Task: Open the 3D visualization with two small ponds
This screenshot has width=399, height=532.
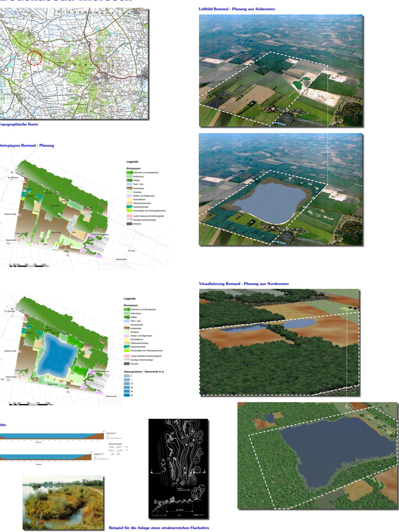Action: click(x=279, y=342)
